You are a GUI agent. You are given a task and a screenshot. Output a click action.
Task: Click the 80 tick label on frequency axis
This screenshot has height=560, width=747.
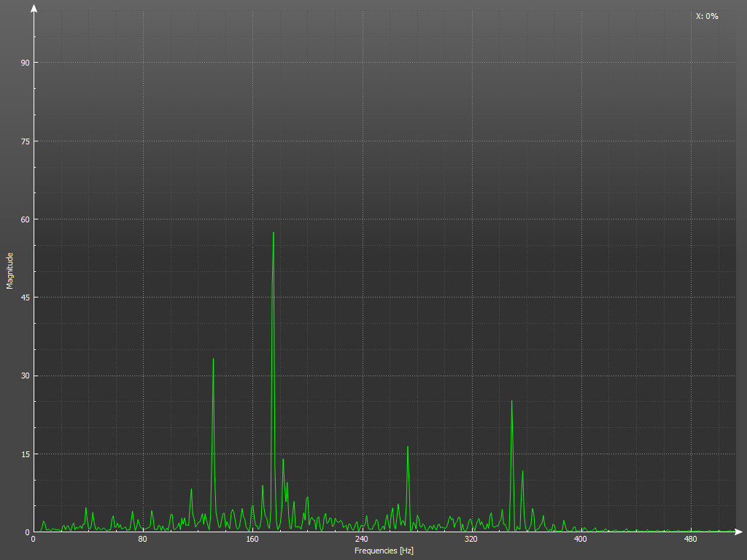click(143, 540)
